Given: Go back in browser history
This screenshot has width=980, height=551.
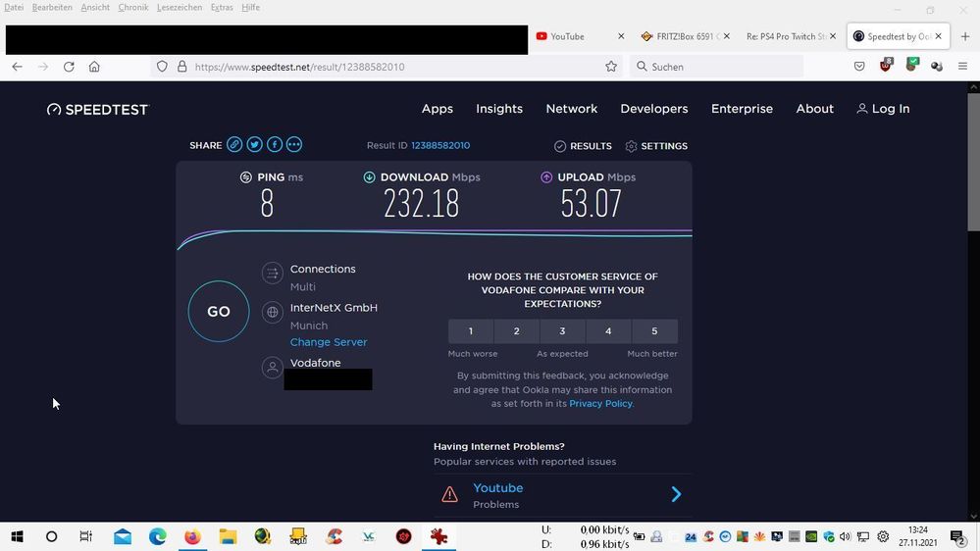Looking at the screenshot, I should [17, 67].
